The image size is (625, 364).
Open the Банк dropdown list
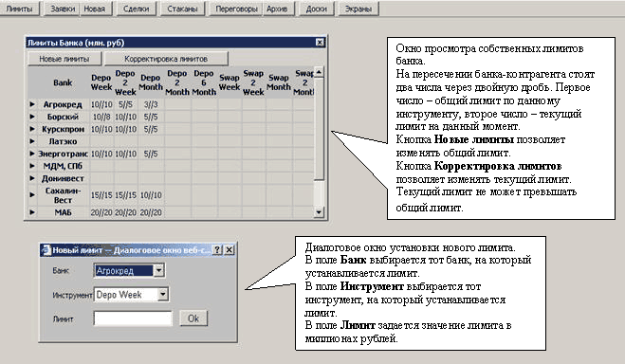pyautogui.click(x=158, y=270)
